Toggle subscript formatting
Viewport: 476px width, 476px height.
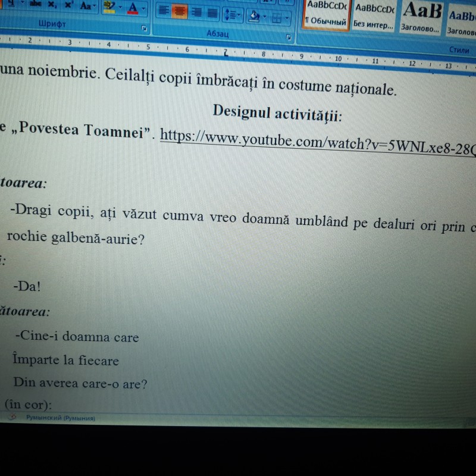(x=52, y=5)
